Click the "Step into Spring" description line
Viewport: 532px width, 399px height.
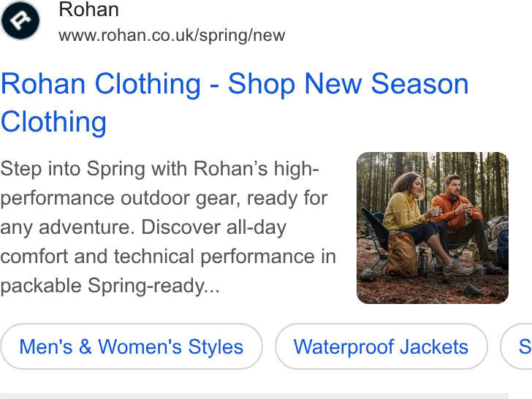159,169
